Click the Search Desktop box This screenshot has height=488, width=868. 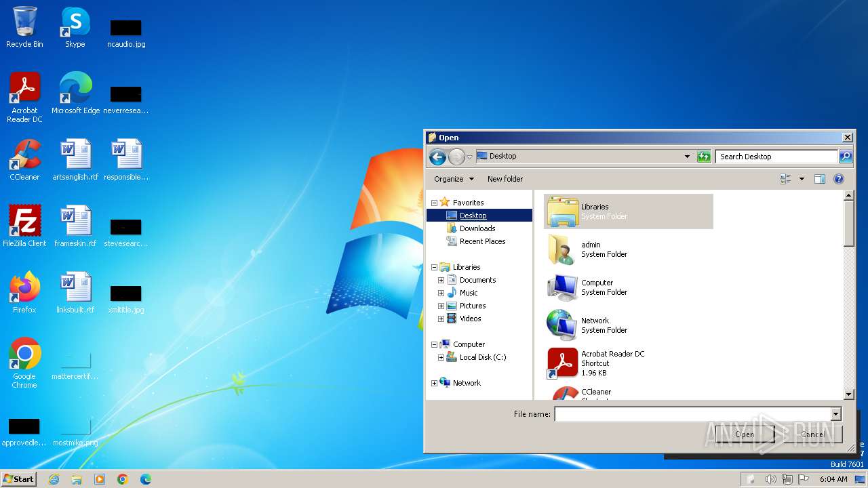(776, 157)
